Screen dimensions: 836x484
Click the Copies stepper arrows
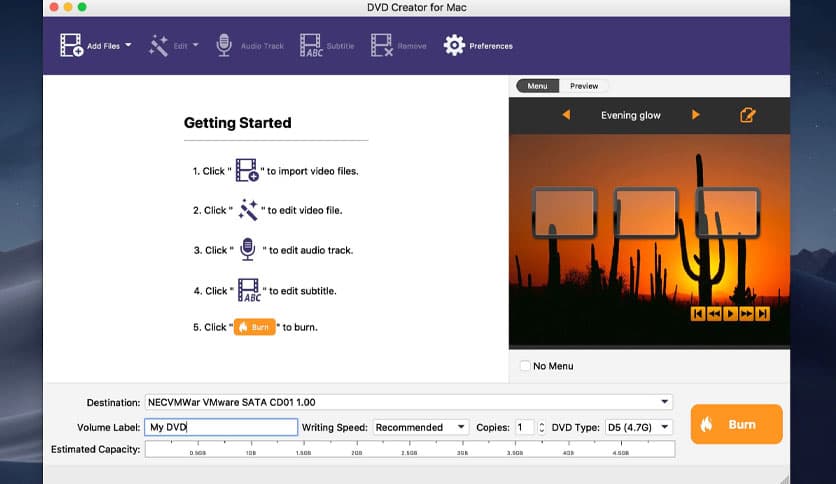(x=541, y=427)
